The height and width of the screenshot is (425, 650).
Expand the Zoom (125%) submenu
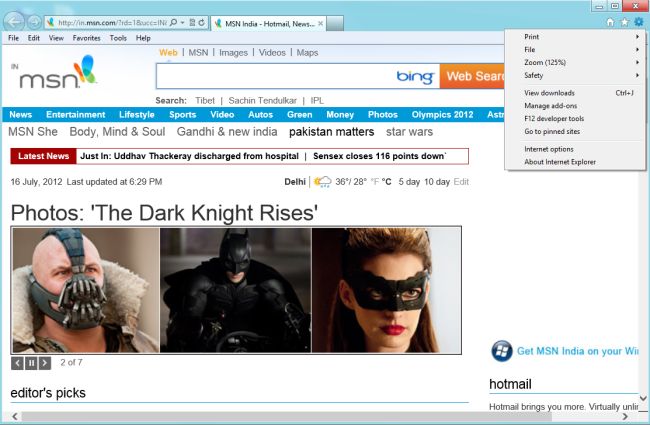575,63
